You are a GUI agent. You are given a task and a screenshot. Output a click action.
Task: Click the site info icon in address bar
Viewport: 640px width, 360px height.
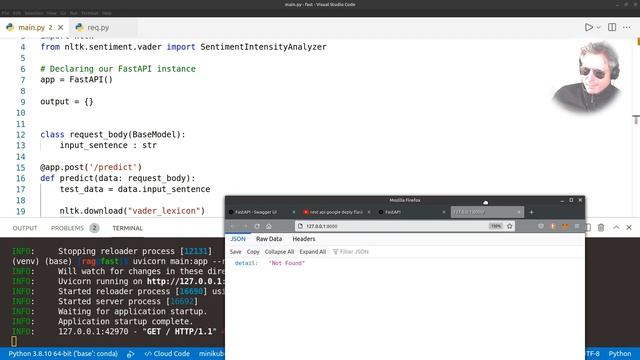pyautogui.click(x=300, y=226)
